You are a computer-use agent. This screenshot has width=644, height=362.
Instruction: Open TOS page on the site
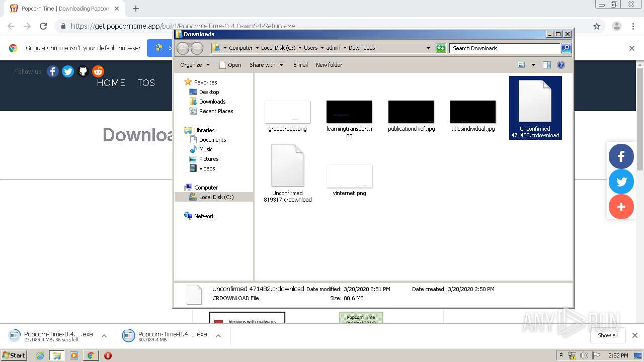pos(146,83)
